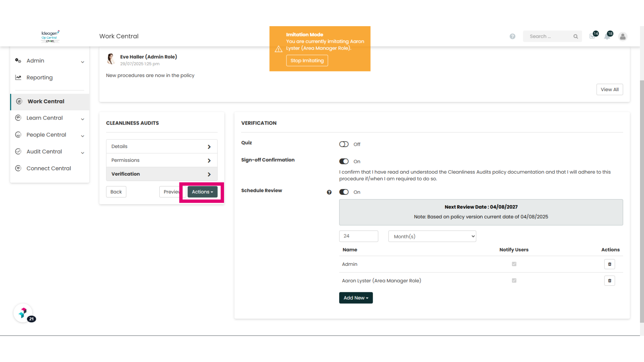
Task: Click the Audit Central sidebar icon
Action: tap(18, 152)
